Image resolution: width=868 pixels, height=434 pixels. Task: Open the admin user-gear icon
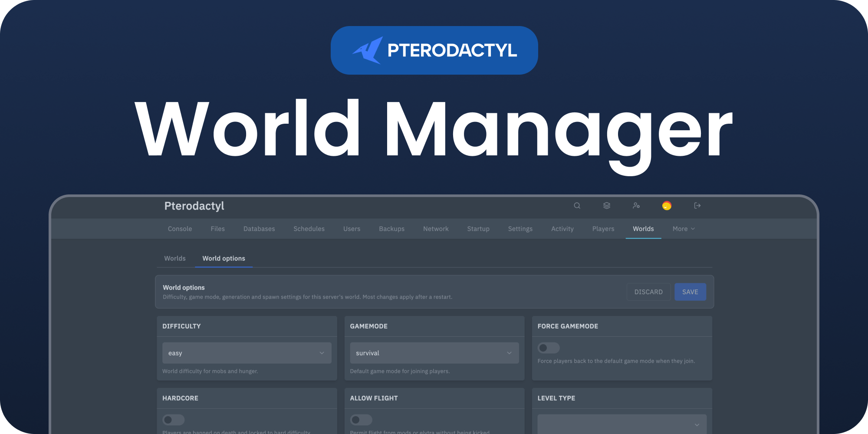636,206
